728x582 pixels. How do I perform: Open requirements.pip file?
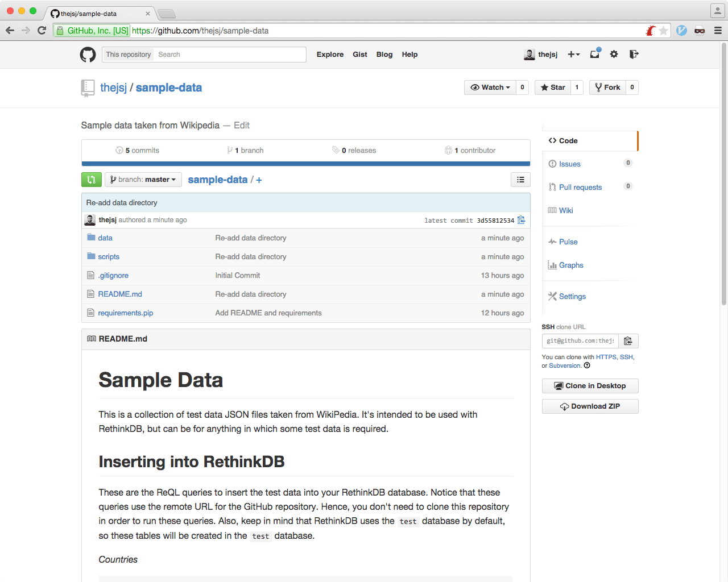[126, 313]
